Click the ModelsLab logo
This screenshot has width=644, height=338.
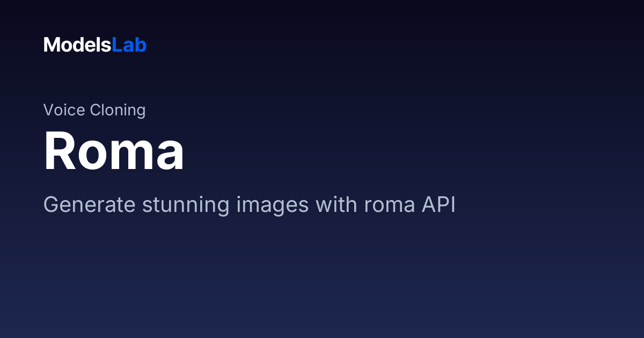(x=95, y=45)
